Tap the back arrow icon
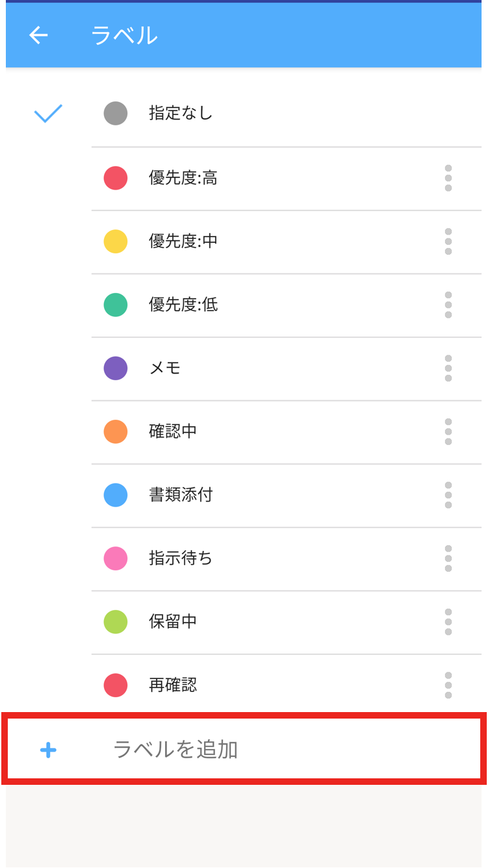Image resolution: width=490 pixels, height=868 pixels. (x=39, y=35)
